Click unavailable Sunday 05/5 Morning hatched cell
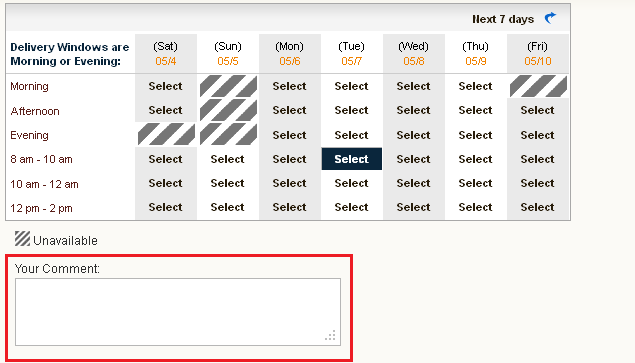635x363 pixels. tap(228, 86)
